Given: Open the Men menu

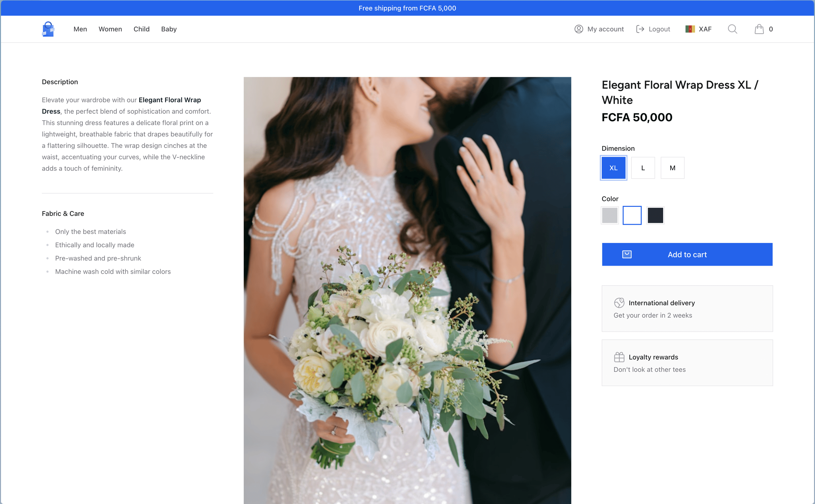Looking at the screenshot, I should click(x=81, y=29).
